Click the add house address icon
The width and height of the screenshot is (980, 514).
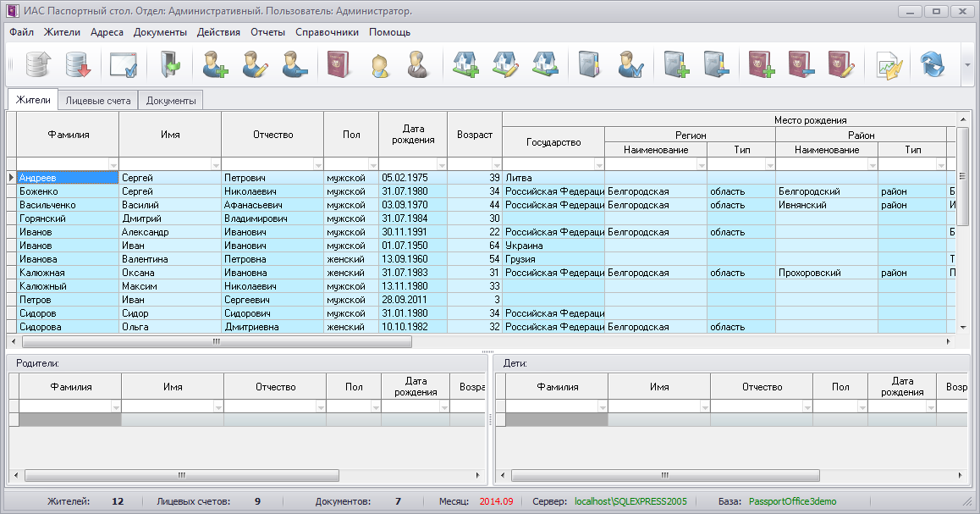tap(465, 65)
